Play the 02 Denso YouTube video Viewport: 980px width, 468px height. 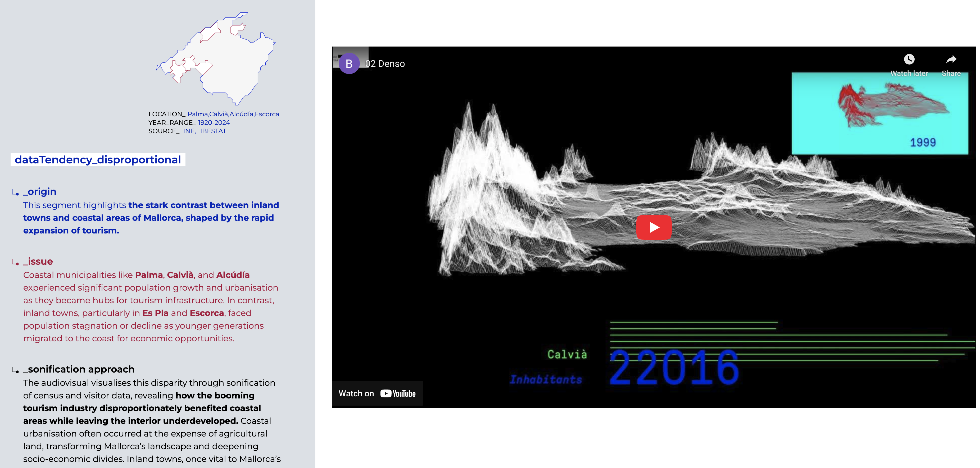[x=654, y=227]
